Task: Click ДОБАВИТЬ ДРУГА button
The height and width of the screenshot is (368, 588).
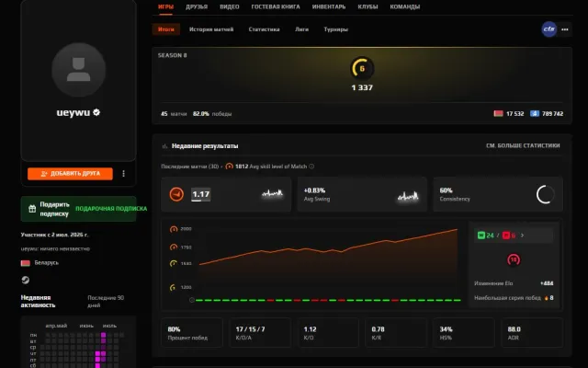Action: pos(70,174)
